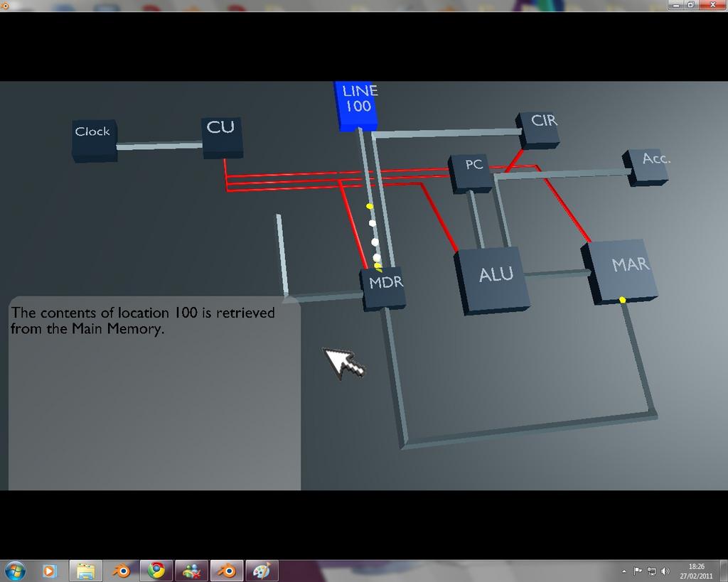Image resolution: width=728 pixels, height=582 pixels.
Task: Open the network status tray icon
Action: click(652, 571)
